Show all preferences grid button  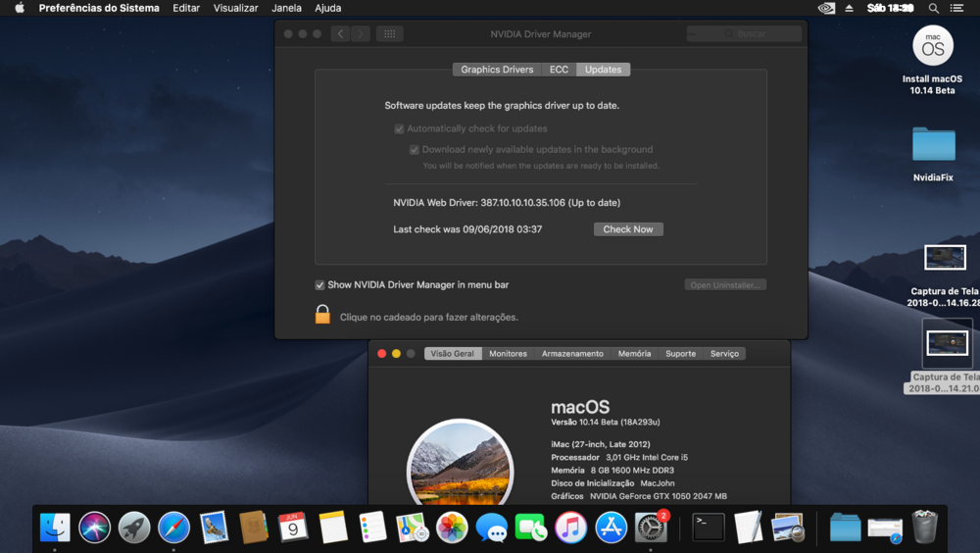click(x=389, y=34)
